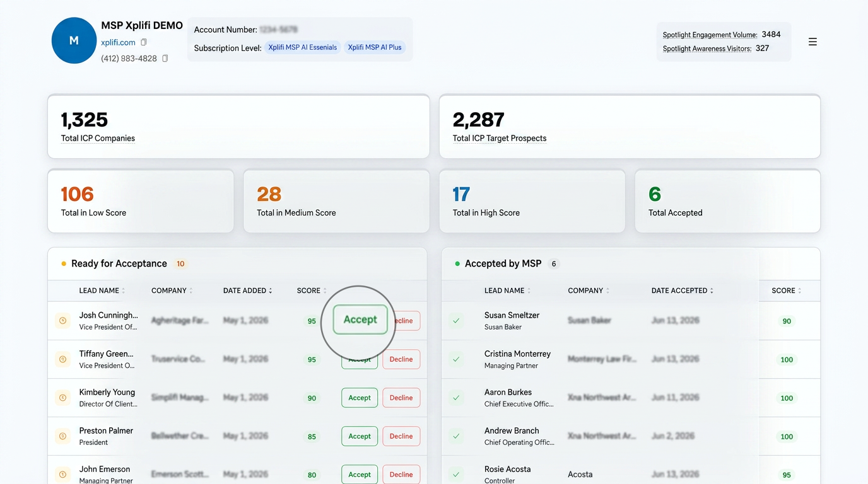
Task: Decline the John Emerson lead
Action: click(401, 475)
